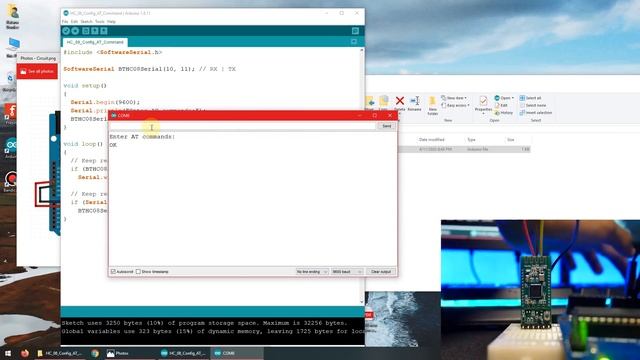The width and height of the screenshot is (640, 360).
Task: Click the Delete icon in Explorer ribbon
Action: click(x=400, y=103)
